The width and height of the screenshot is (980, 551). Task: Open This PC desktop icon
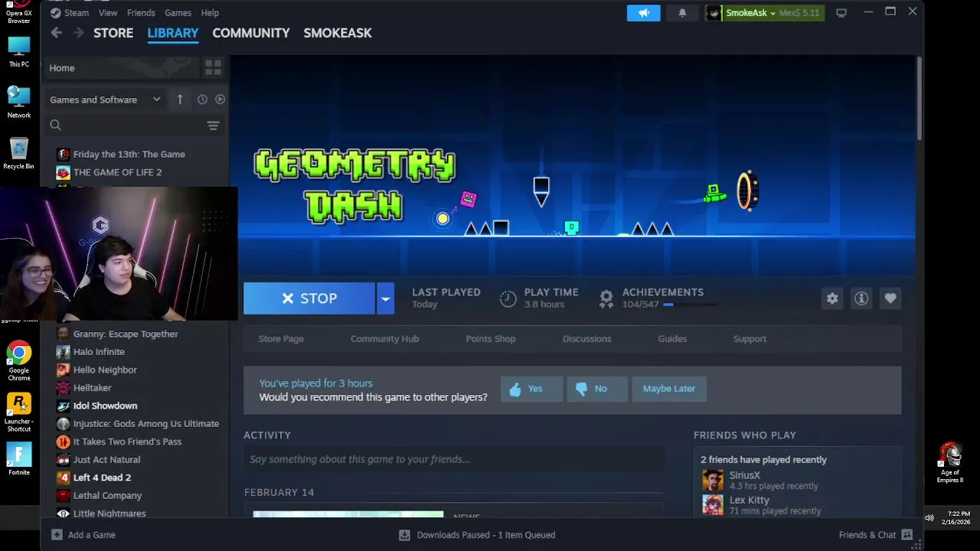coord(19,52)
